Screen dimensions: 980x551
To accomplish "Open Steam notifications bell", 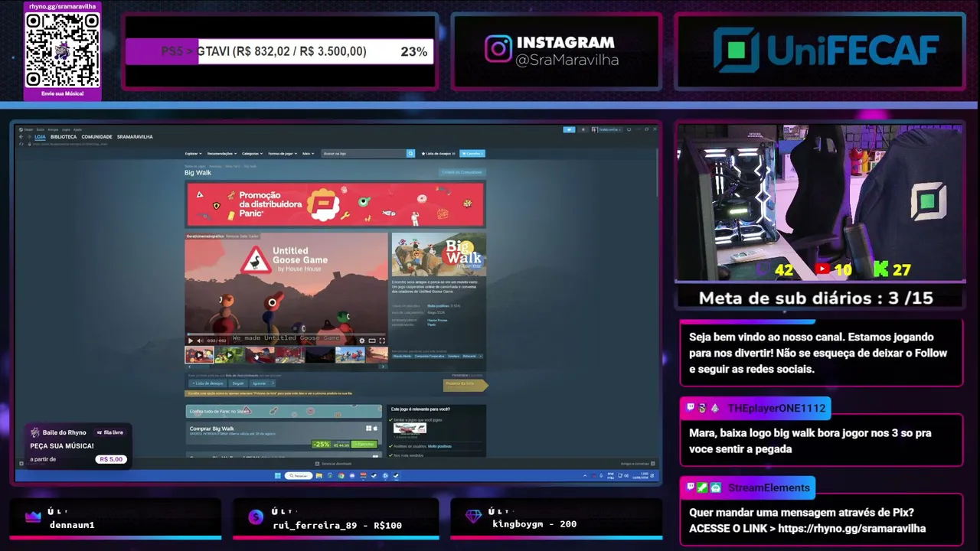I will [583, 129].
